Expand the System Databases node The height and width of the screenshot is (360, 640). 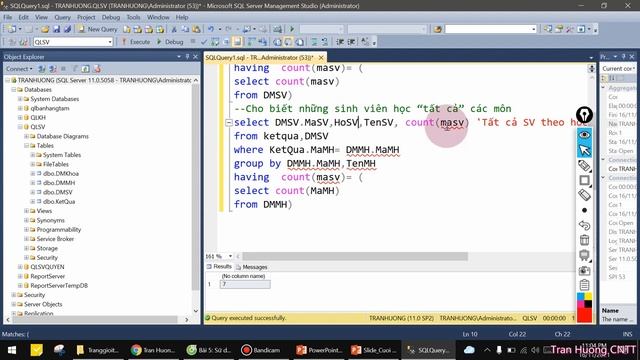click(x=20, y=99)
